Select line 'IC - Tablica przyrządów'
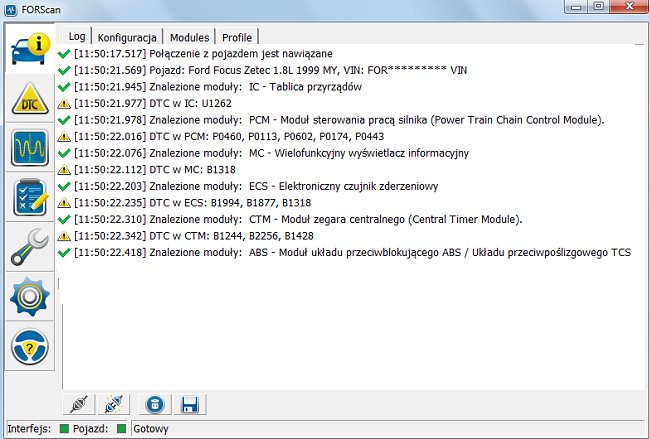 (x=218, y=87)
